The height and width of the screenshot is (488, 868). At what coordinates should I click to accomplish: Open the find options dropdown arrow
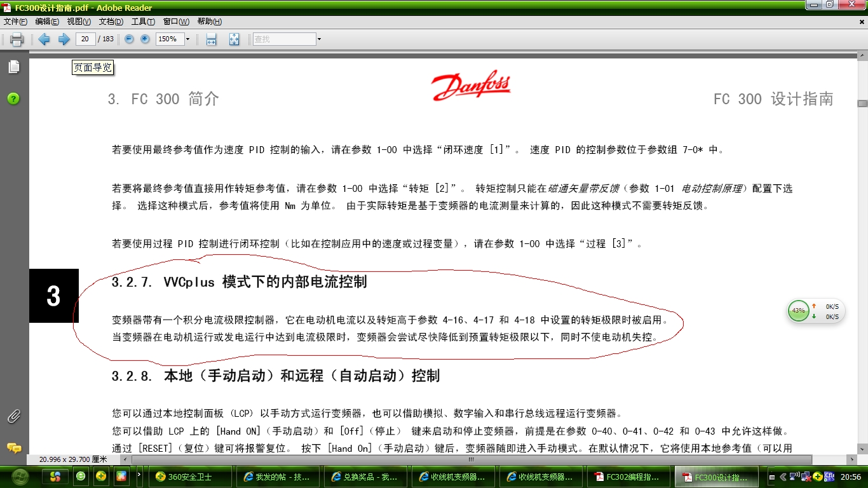click(x=319, y=39)
